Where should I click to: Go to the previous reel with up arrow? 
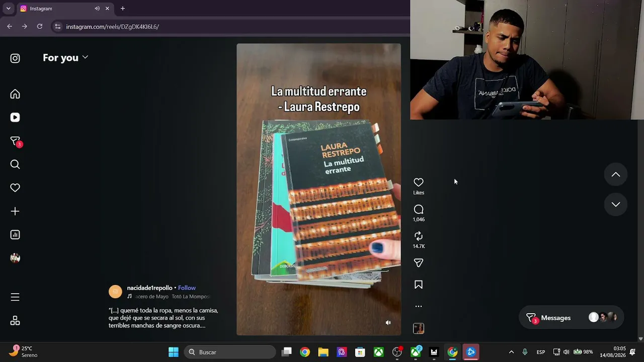point(616,174)
